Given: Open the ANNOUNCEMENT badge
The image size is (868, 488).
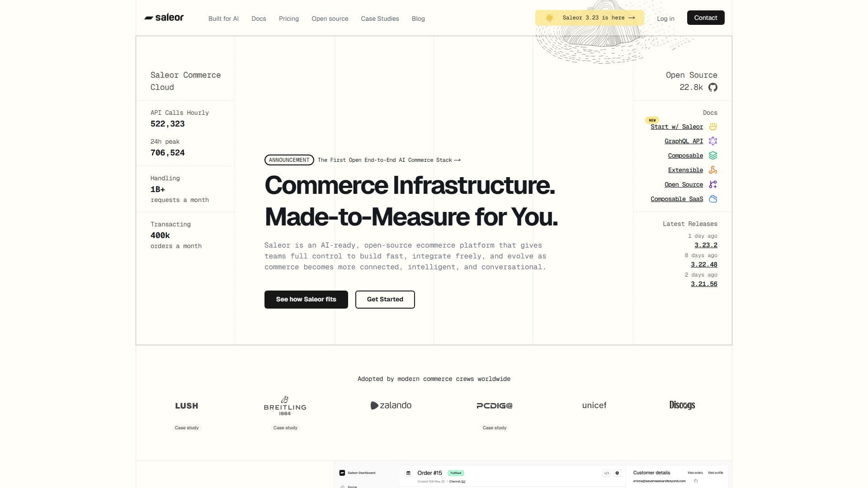Looking at the screenshot, I should [289, 160].
